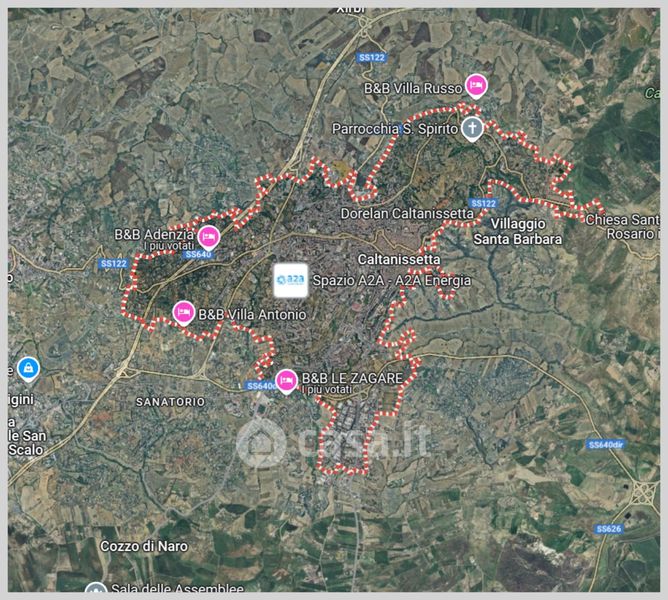Click the SS640 badge below B&B Adenzia
The height and width of the screenshot is (600, 668).
coord(198,254)
